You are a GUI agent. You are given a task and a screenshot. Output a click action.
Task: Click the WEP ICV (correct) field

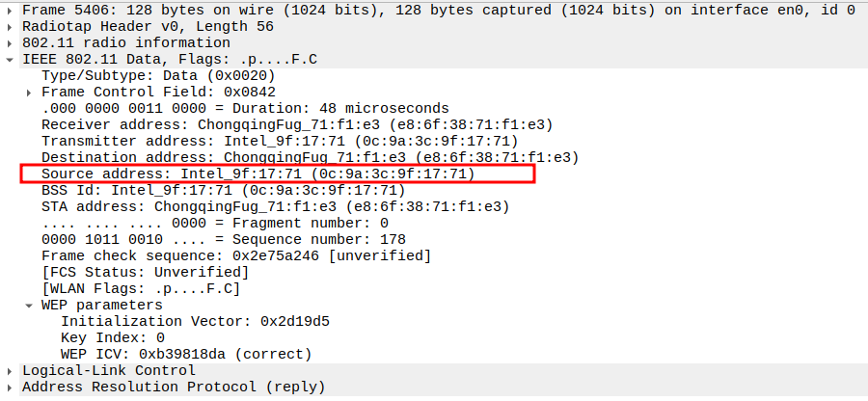point(185,354)
